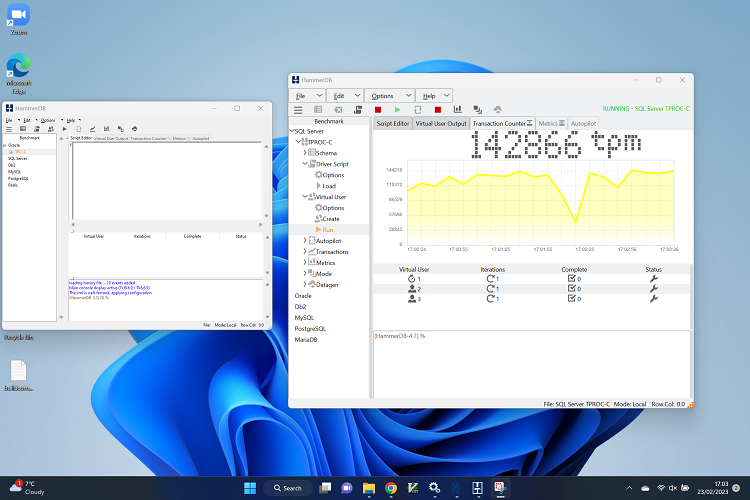Expand the Autopilot tree node
This screenshot has height=500, width=750.
(306, 241)
